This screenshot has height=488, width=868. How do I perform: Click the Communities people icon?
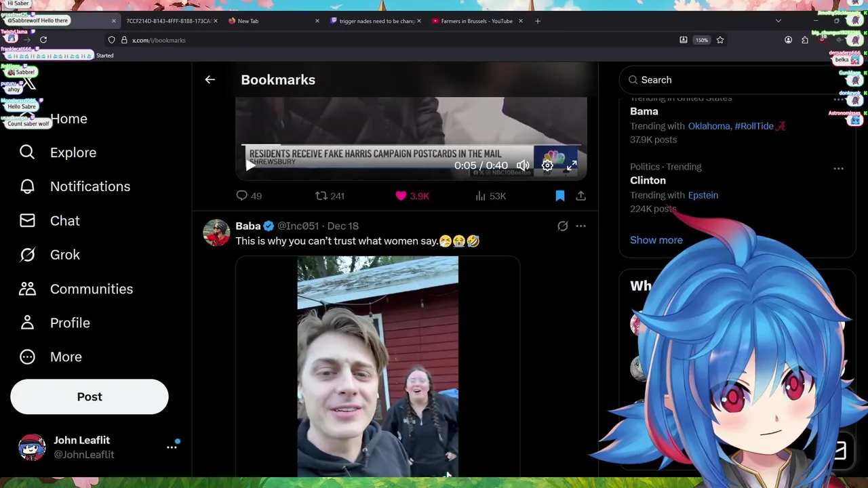(27, 289)
